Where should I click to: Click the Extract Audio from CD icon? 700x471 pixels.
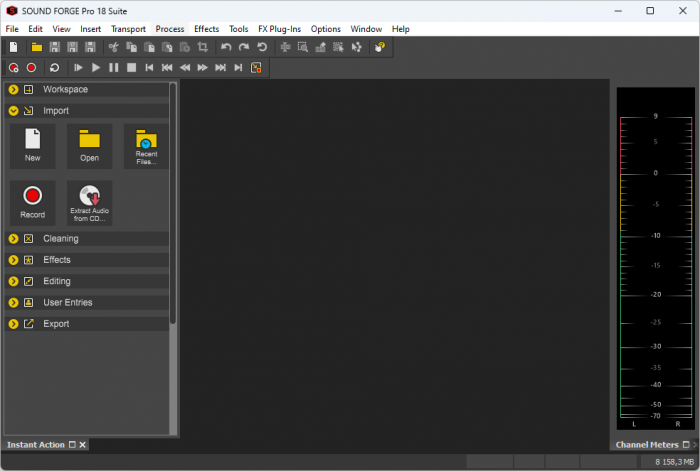[x=89, y=201]
